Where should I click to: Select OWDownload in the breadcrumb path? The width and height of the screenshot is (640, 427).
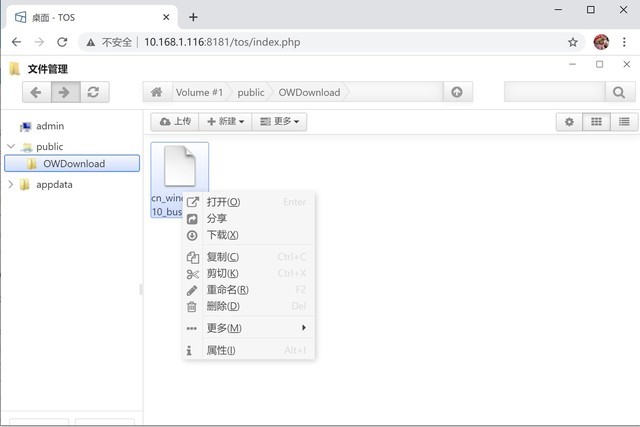(309, 92)
